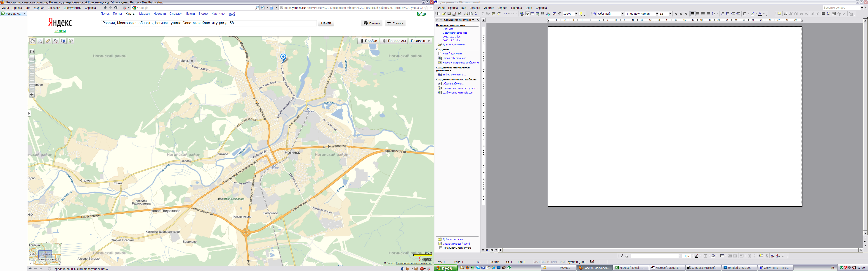This screenshot has width=868, height=271.
Task: Open the Таблица menu in Word
Action: (516, 8)
